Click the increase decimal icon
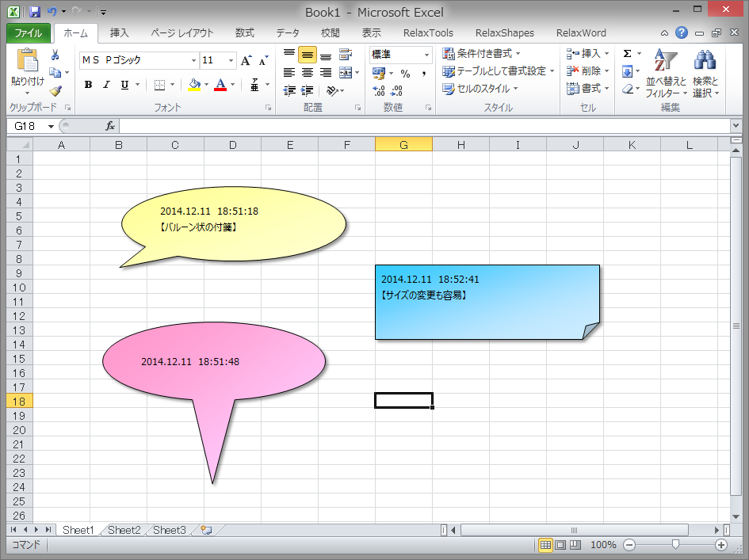 (379, 91)
